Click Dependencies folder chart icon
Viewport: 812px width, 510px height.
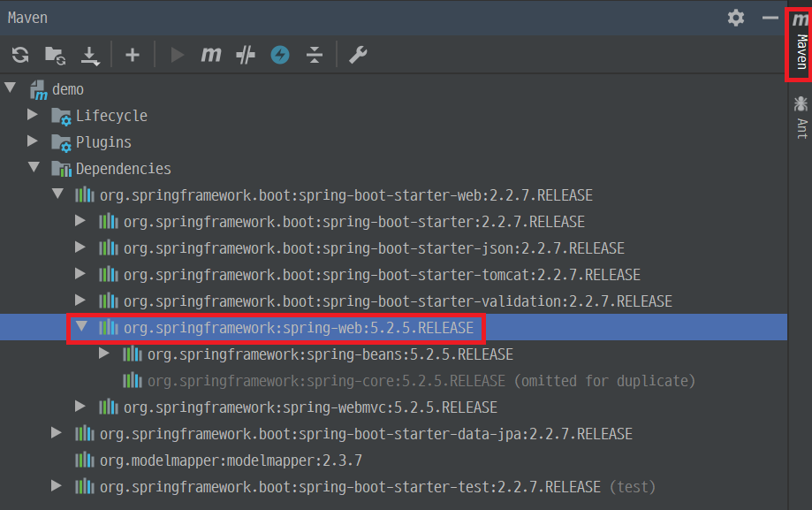tap(61, 169)
